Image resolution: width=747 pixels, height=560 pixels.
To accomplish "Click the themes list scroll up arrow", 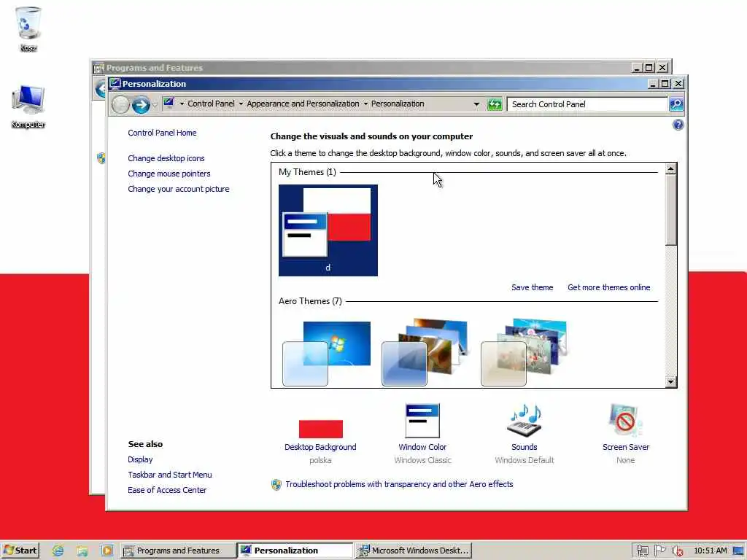I will click(671, 169).
